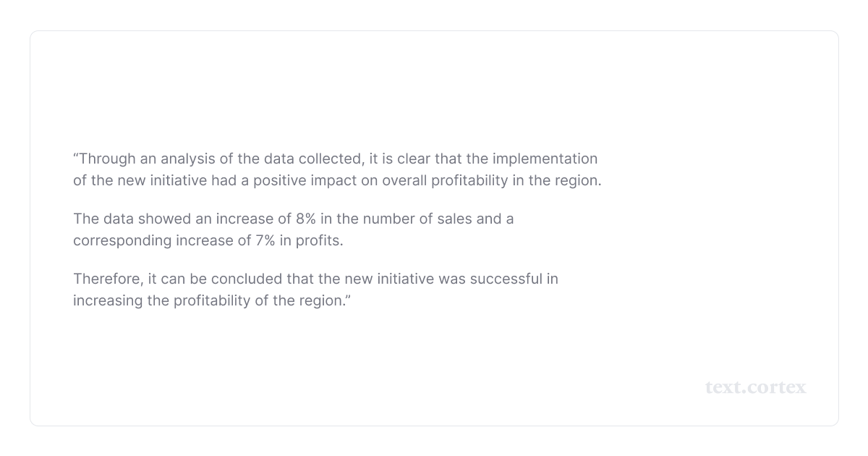868x456 pixels.
Task: Click the words "profits." ending the second paragraph
Action: 319,240
